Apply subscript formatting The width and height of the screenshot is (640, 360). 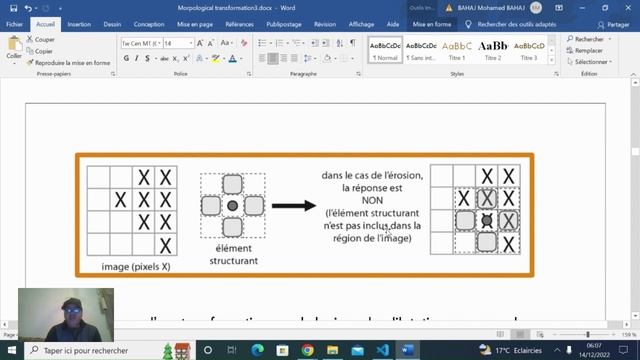pos(175,59)
